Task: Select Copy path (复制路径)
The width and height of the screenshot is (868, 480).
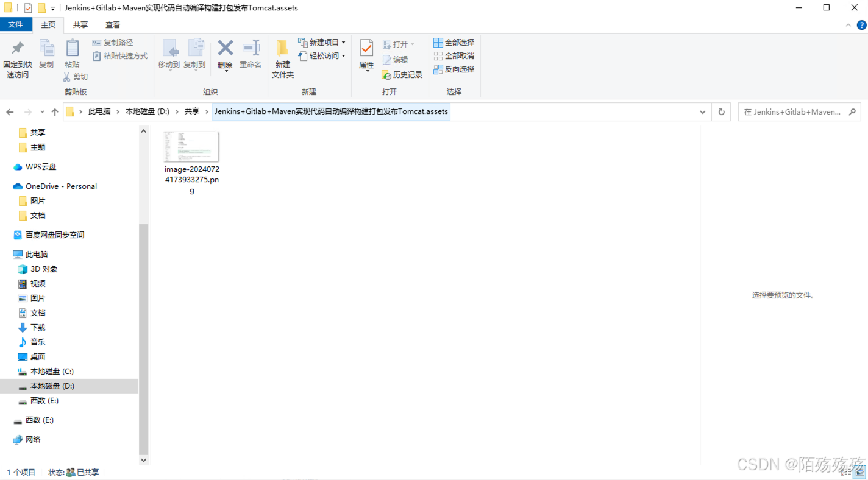Action: pos(113,43)
